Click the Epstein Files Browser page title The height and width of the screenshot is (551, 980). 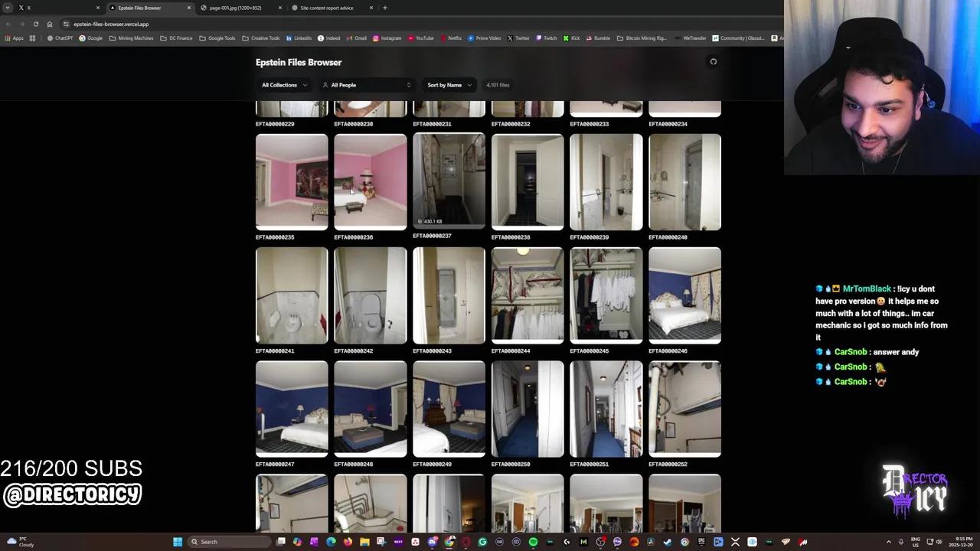click(299, 62)
